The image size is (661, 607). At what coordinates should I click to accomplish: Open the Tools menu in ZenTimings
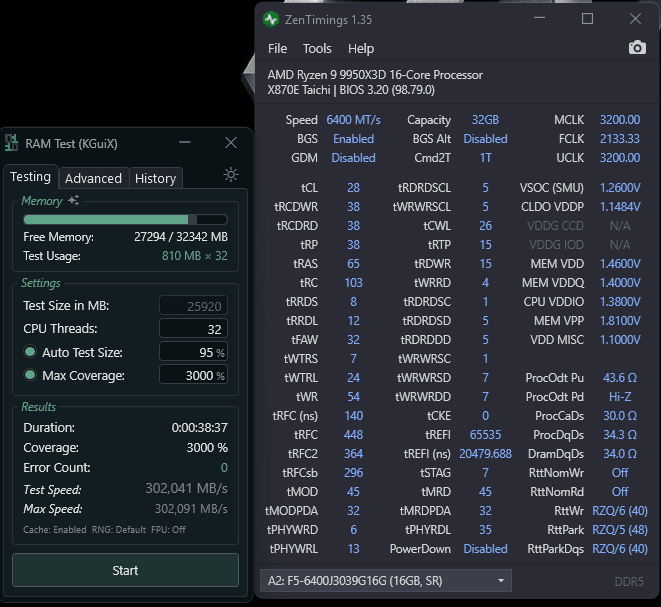(317, 48)
